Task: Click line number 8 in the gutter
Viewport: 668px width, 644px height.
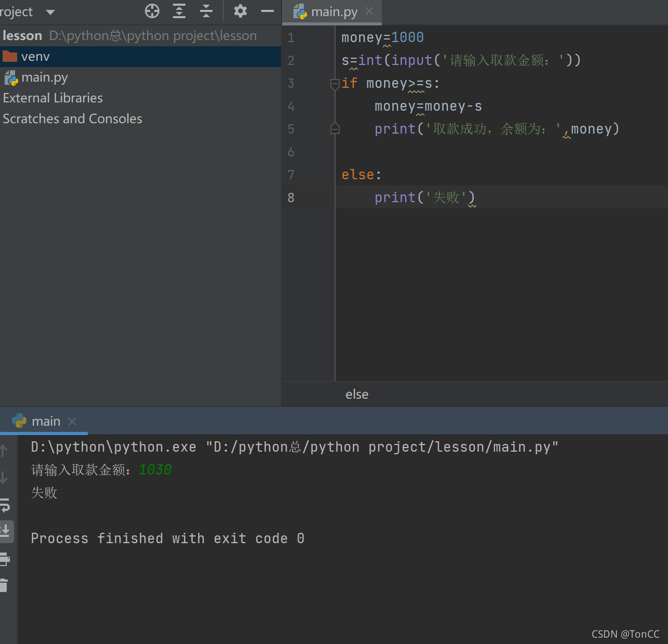Action: [291, 198]
